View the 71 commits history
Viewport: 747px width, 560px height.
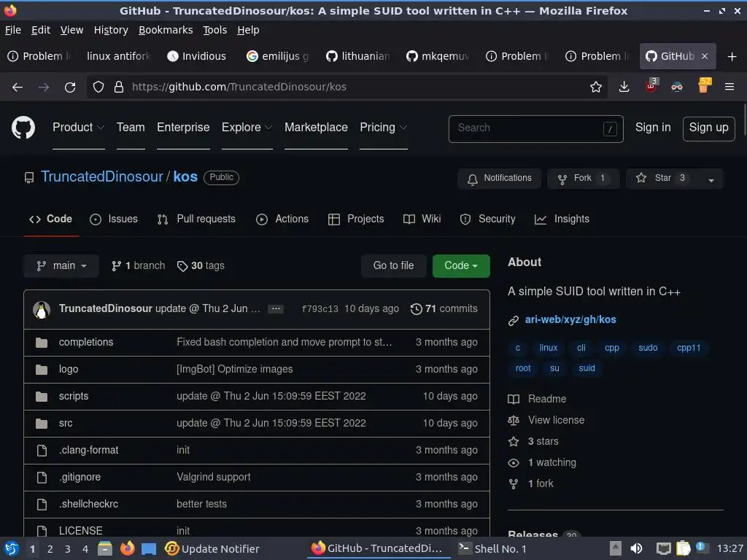coord(444,309)
